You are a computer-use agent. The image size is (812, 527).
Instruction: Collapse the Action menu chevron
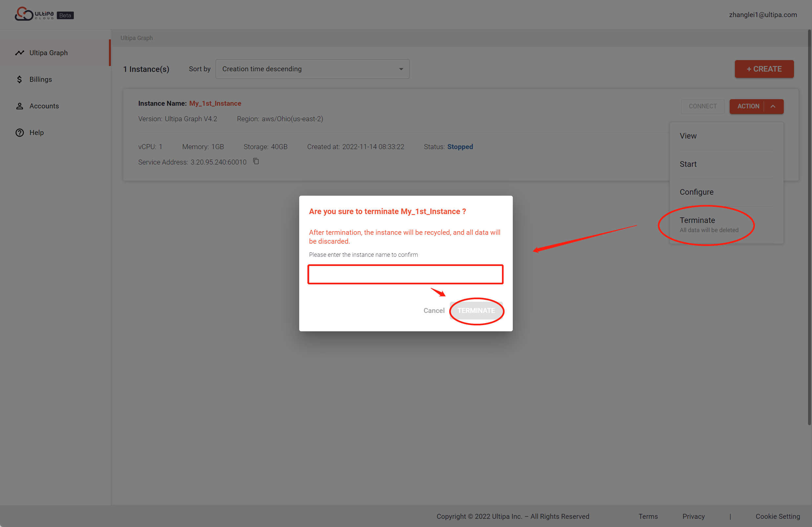tap(773, 106)
